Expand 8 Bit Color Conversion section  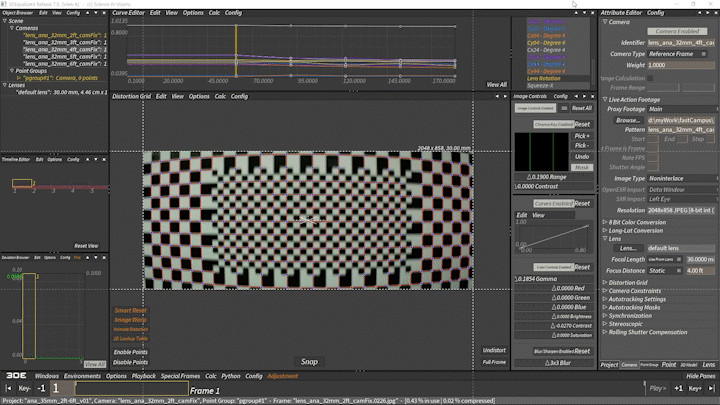coord(605,222)
